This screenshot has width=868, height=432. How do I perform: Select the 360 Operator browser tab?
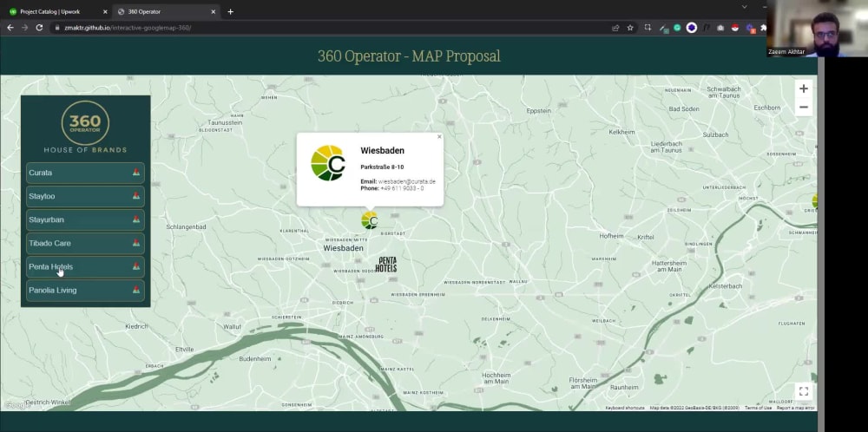(165, 11)
